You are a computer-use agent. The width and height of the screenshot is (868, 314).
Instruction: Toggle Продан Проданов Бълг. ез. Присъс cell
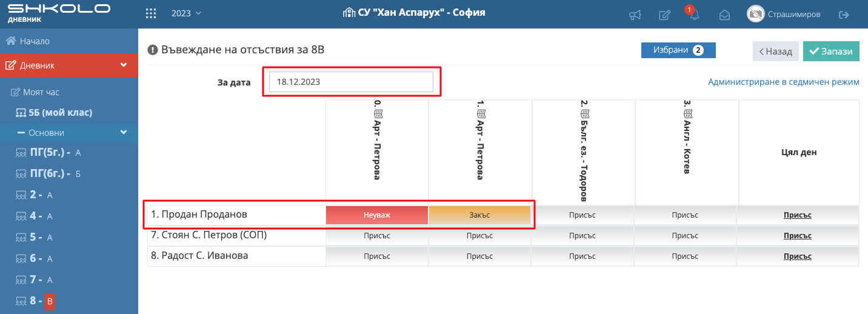coord(583,215)
